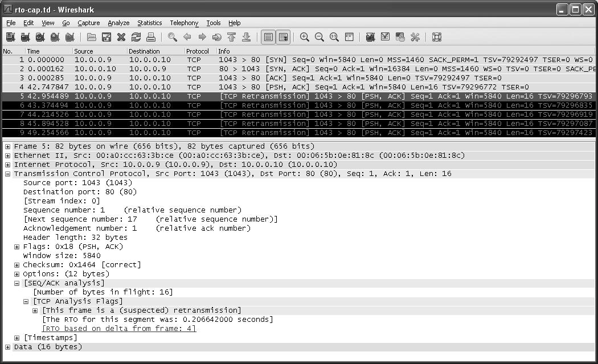Open the Telephony menu
598x364 pixels.
tap(184, 23)
